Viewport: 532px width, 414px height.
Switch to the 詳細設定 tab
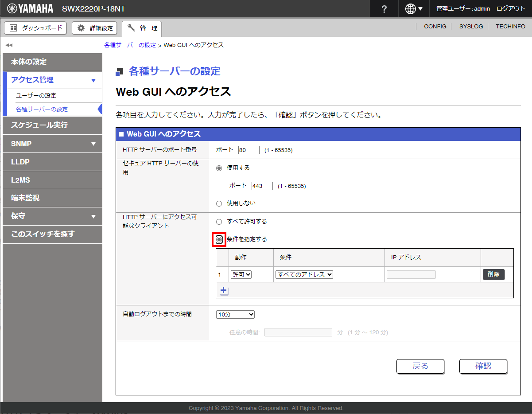click(95, 28)
